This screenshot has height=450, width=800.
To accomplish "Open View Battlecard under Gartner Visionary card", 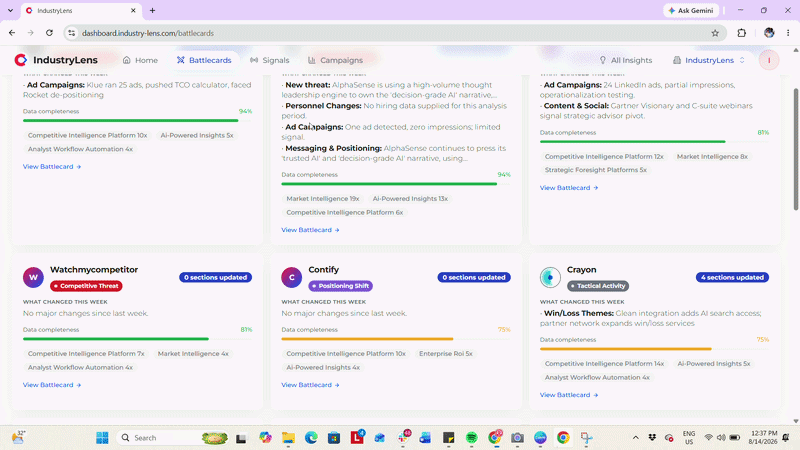I will coord(569,188).
